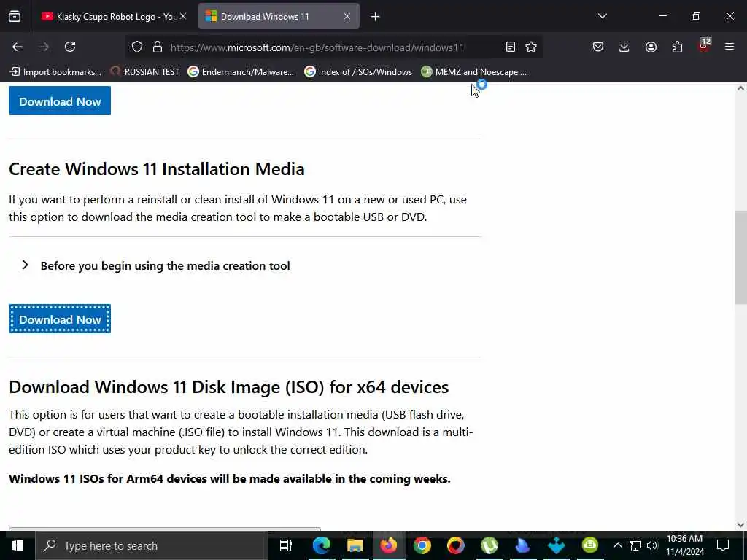747x560 pixels.
Task: Click the page vertical scrollbar thumb
Action: point(740,256)
